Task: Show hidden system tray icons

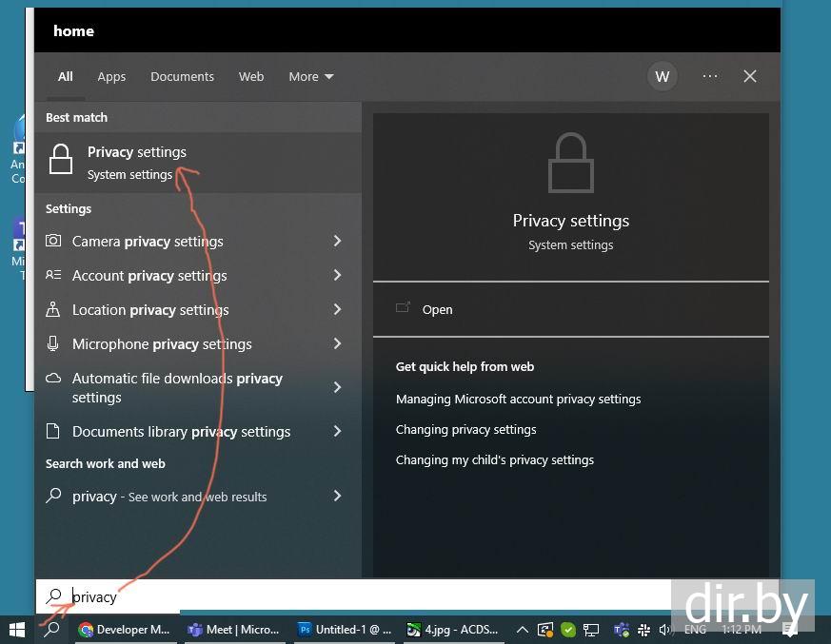Action: tap(522, 629)
